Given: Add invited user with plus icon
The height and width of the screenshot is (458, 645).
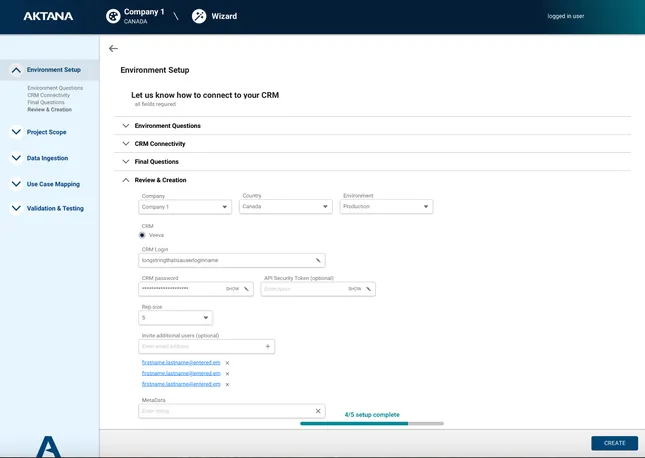Looking at the screenshot, I should pyautogui.click(x=268, y=346).
